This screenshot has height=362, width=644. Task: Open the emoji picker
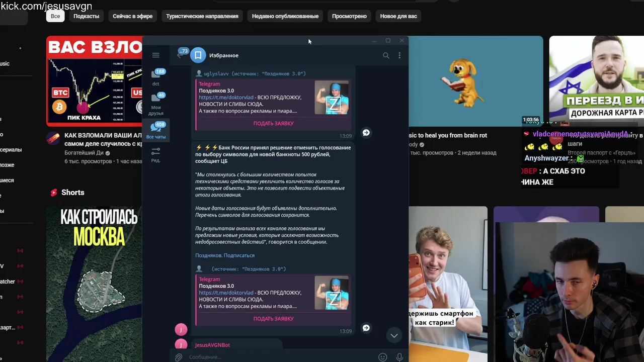click(383, 357)
